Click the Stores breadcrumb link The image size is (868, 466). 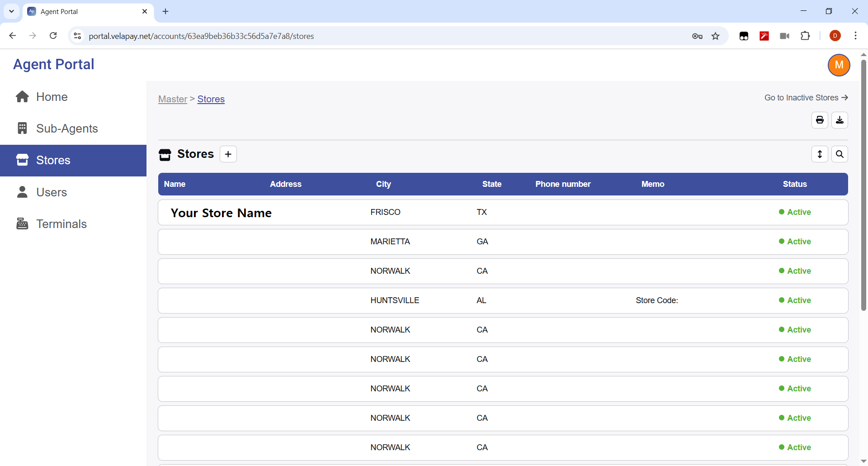click(211, 99)
